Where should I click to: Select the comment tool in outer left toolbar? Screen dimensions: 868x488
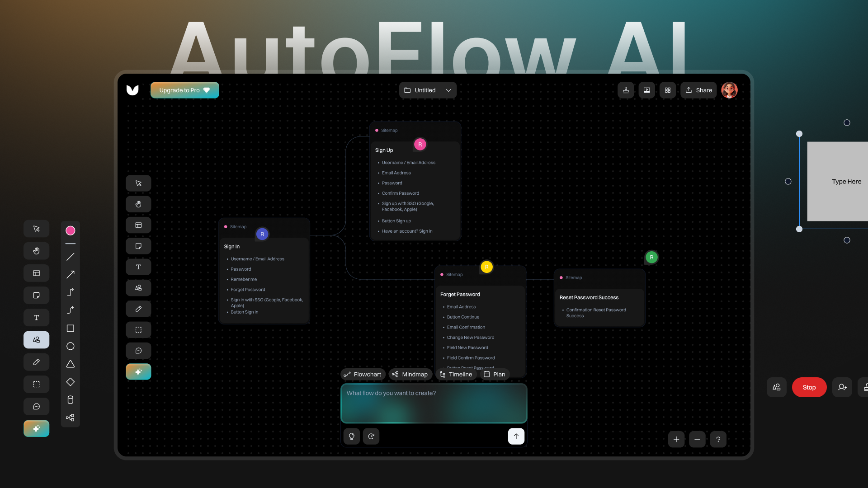coord(37,407)
